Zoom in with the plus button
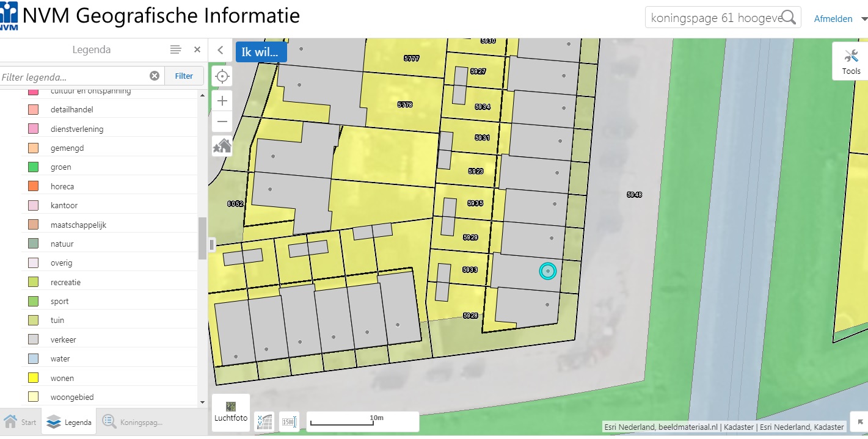The width and height of the screenshot is (868, 439). pyautogui.click(x=222, y=101)
